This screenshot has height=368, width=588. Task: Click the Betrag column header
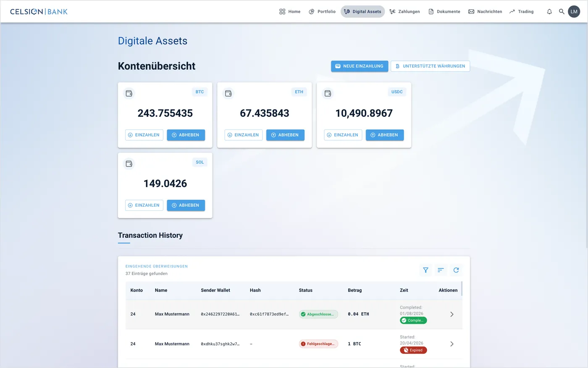[x=355, y=290]
